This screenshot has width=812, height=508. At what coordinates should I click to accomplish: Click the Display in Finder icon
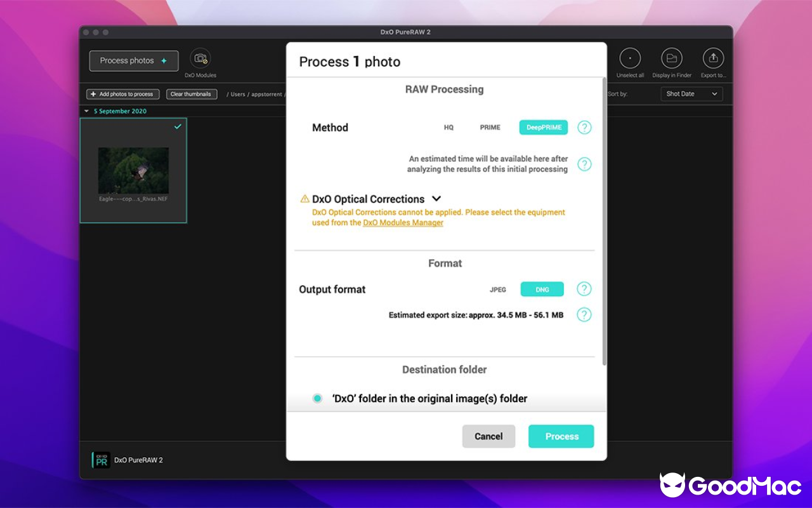click(x=671, y=59)
